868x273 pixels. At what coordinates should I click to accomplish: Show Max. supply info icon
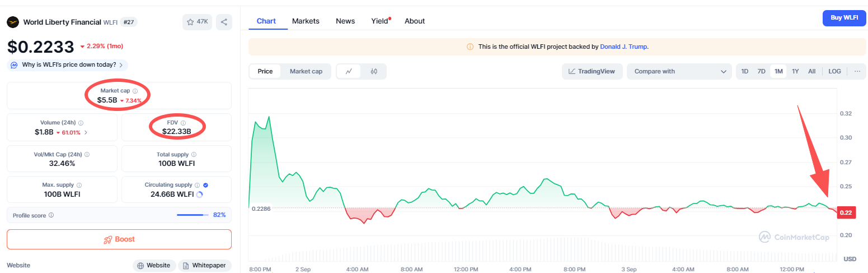pyautogui.click(x=79, y=185)
